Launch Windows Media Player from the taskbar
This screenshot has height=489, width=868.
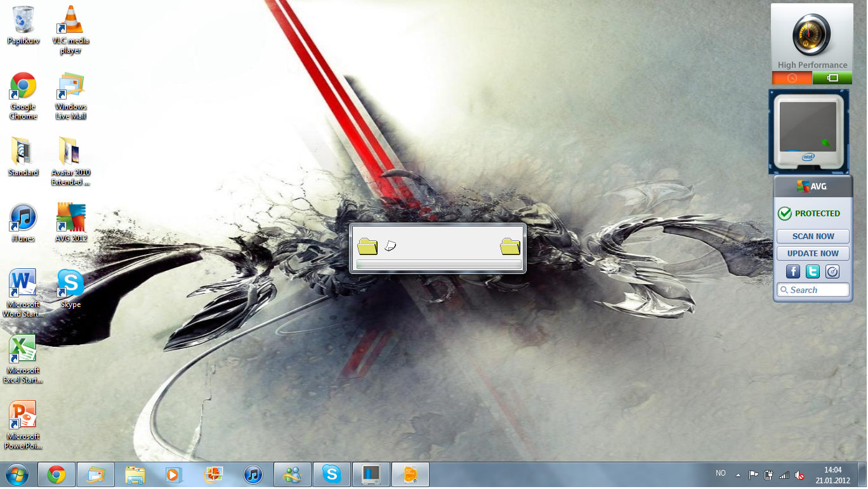pyautogui.click(x=173, y=474)
